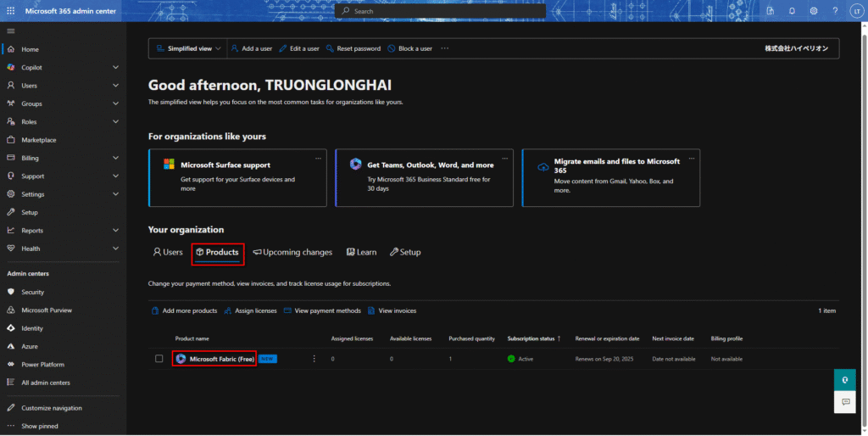The height and width of the screenshot is (436, 868).
Task: Open the Simplified view dropdown
Action: (x=189, y=48)
